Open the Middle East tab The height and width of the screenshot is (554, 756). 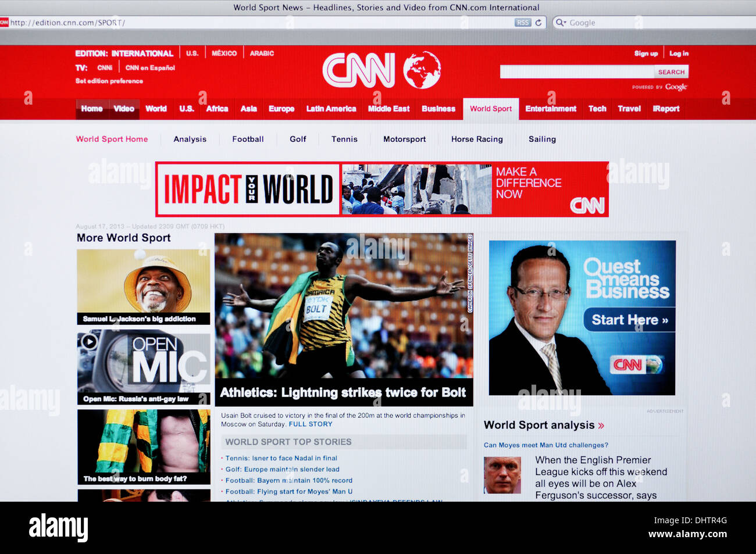(x=388, y=109)
